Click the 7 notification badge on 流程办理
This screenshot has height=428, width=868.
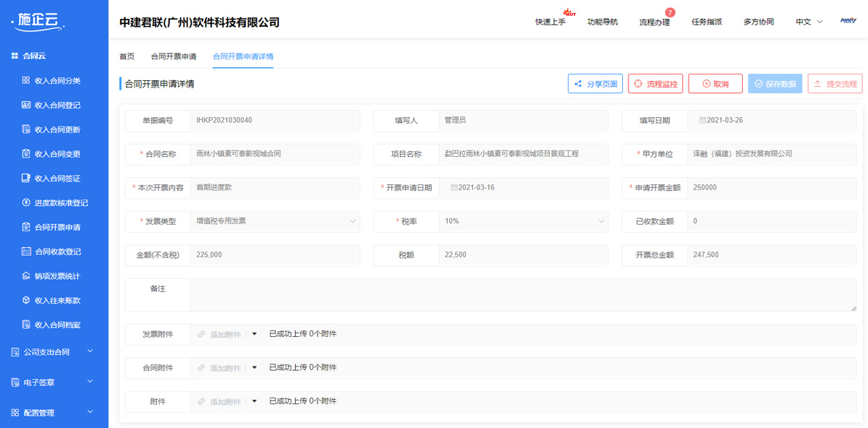tap(670, 12)
